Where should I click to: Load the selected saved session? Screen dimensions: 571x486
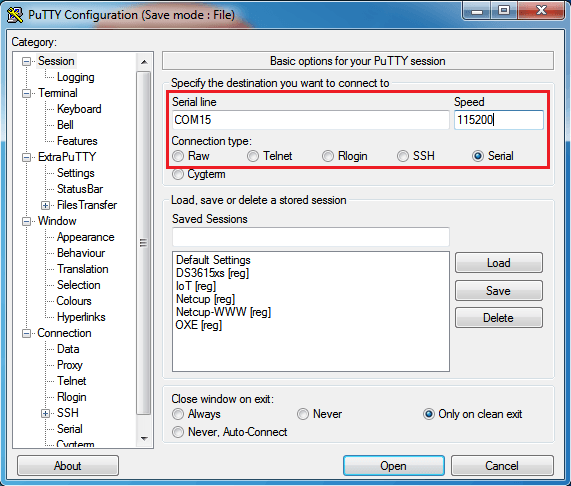[499, 263]
